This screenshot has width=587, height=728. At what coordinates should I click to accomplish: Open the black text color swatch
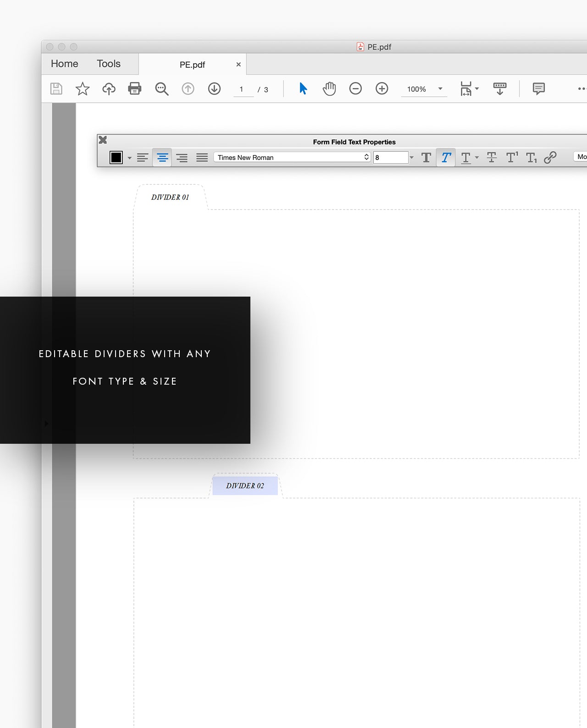coord(116,158)
